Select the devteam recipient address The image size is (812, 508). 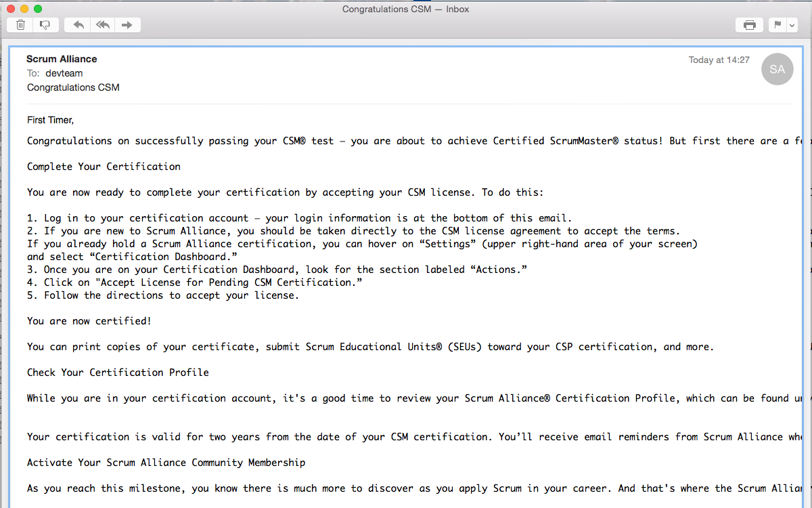tap(64, 73)
